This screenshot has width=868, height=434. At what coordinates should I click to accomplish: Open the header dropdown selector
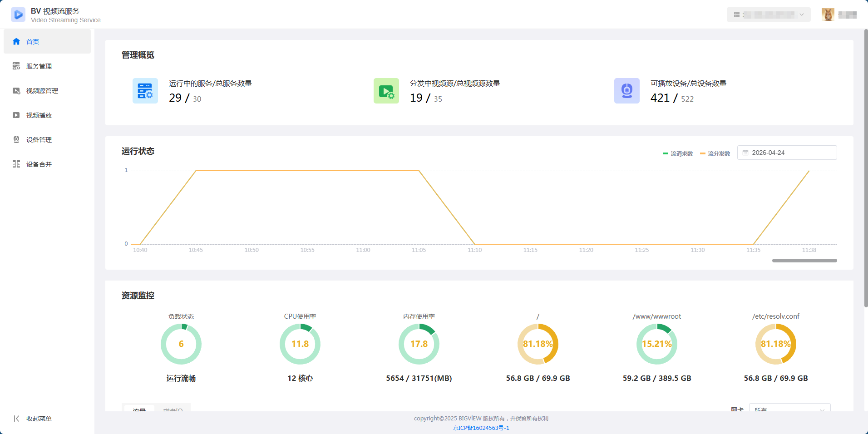[x=769, y=15]
